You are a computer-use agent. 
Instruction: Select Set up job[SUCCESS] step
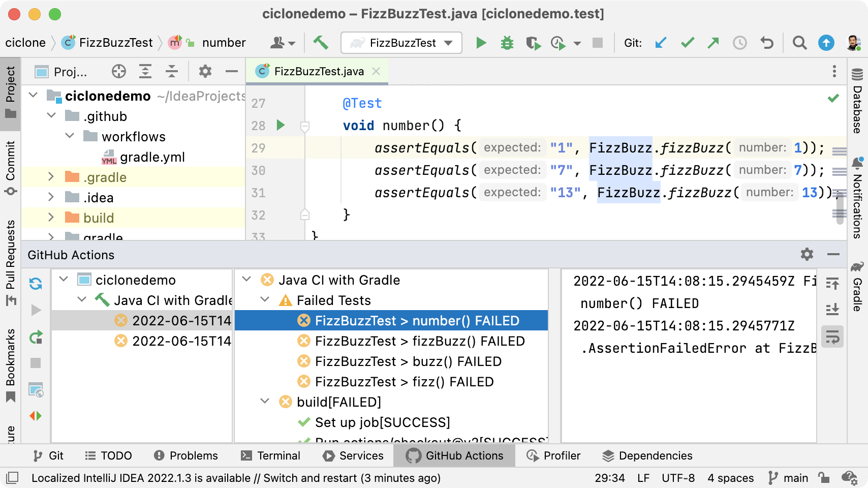(391, 422)
